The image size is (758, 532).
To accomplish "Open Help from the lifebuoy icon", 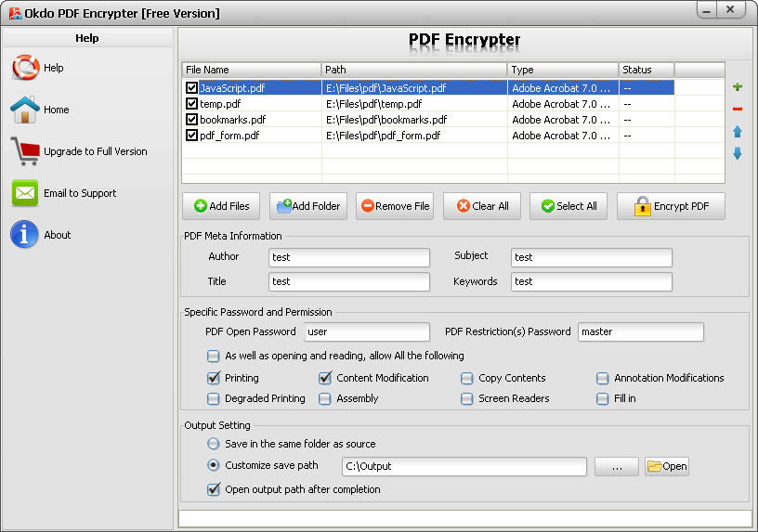I will coord(25,67).
